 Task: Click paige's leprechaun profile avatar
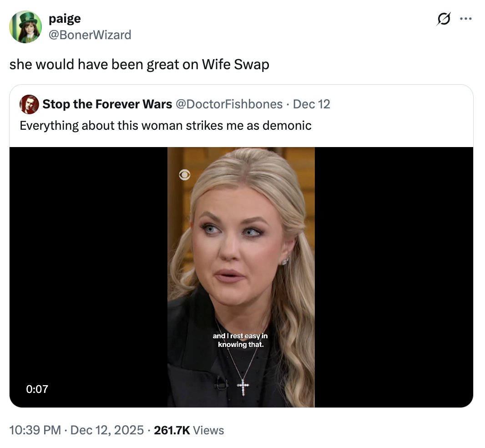point(25,27)
